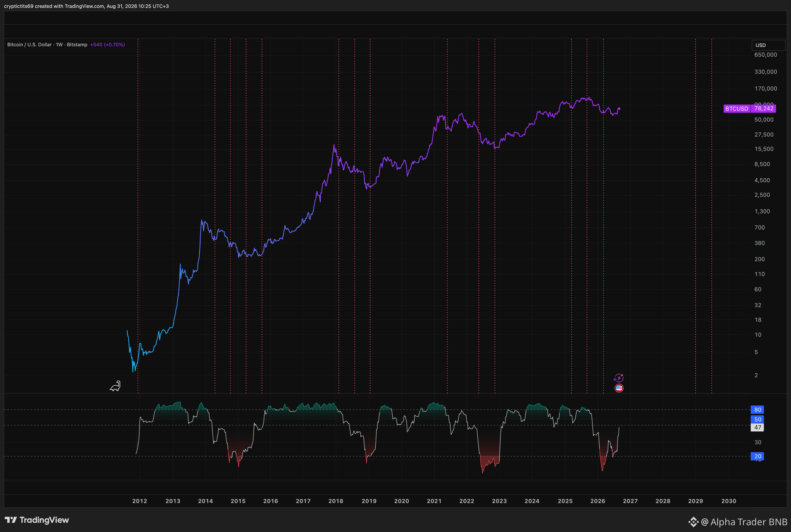
Task: Click the 50,000 price axis label
Action: (x=764, y=120)
